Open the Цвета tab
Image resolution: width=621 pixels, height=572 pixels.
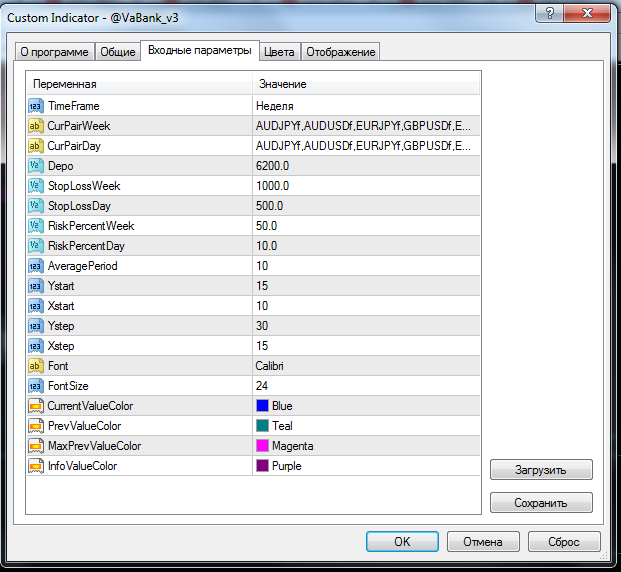click(279, 52)
